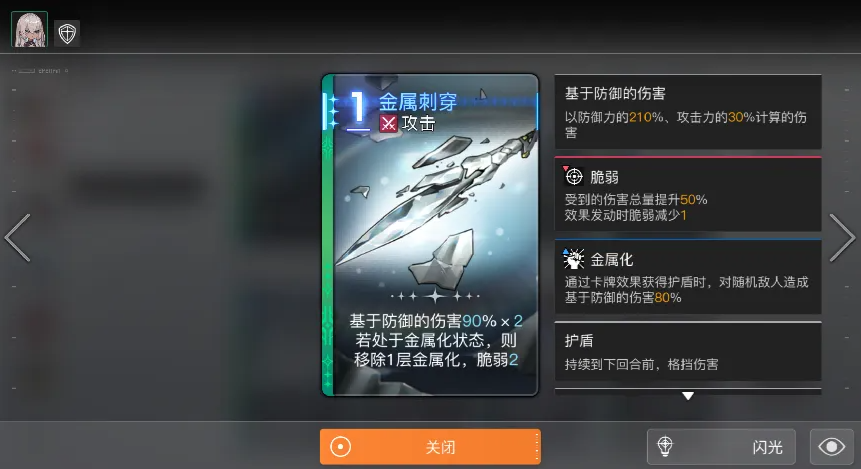The height and width of the screenshot is (469, 861).
Task: Expand more keywords with down triangle
Action: point(687,396)
